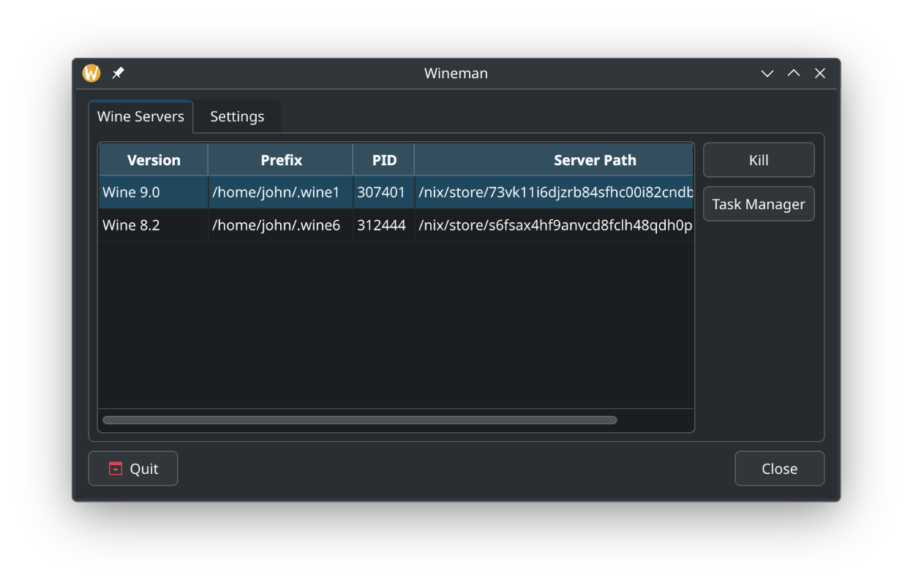This screenshot has width=913, height=588.
Task: Open Task Manager for selected server
Action: pos(759,204)
